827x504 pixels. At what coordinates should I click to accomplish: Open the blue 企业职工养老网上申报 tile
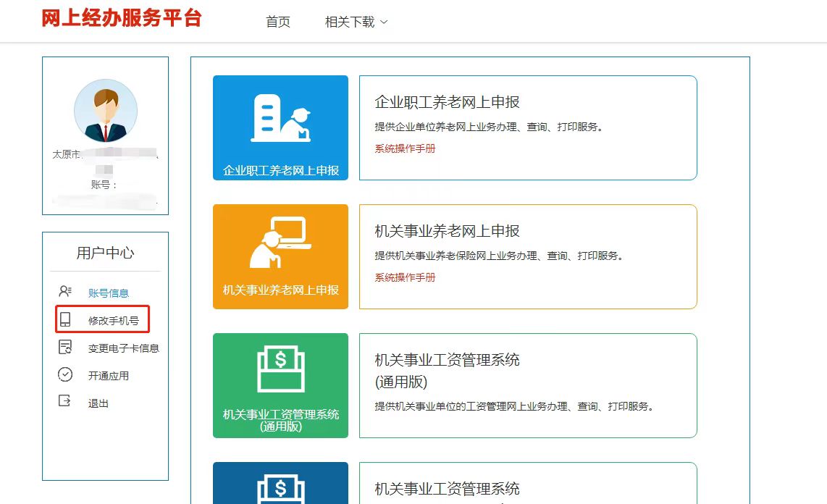(280, 127)
